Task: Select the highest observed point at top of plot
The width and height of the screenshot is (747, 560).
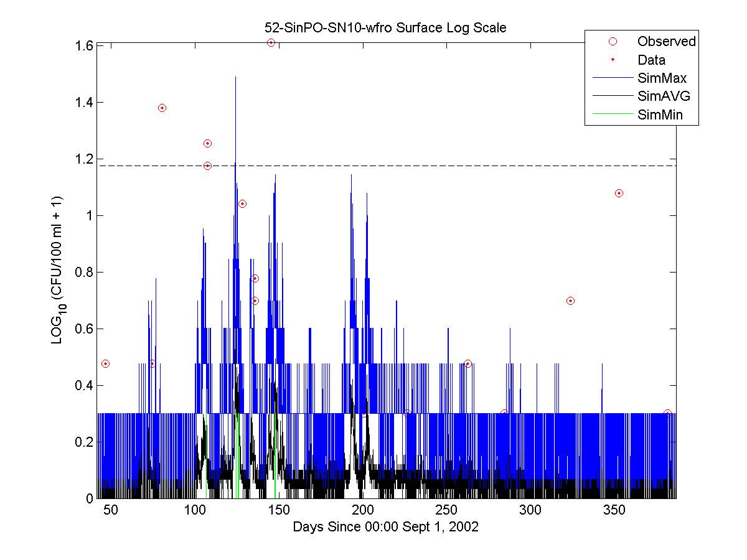Action: (271, 42)
